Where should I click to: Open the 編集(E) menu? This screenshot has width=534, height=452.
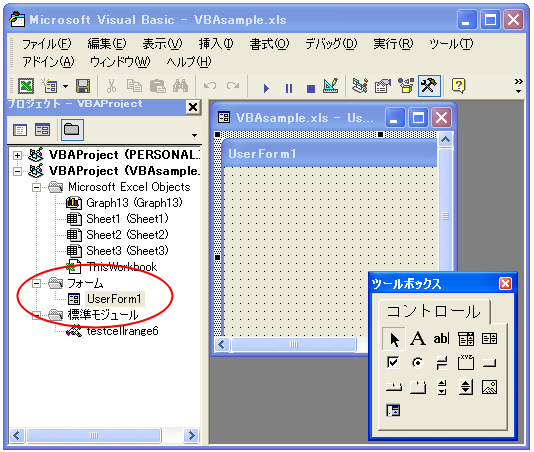pyautogui.click(x=107, y=44)
